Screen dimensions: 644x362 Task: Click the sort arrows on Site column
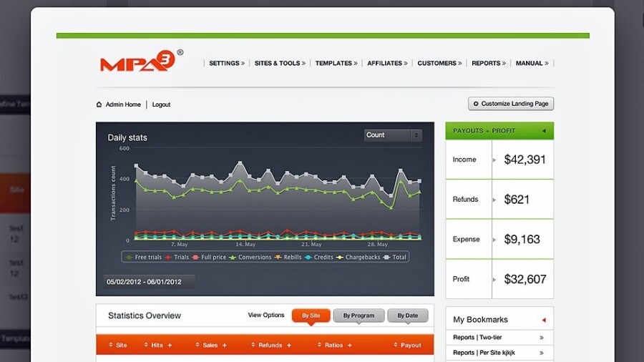[x=111, y=345]
